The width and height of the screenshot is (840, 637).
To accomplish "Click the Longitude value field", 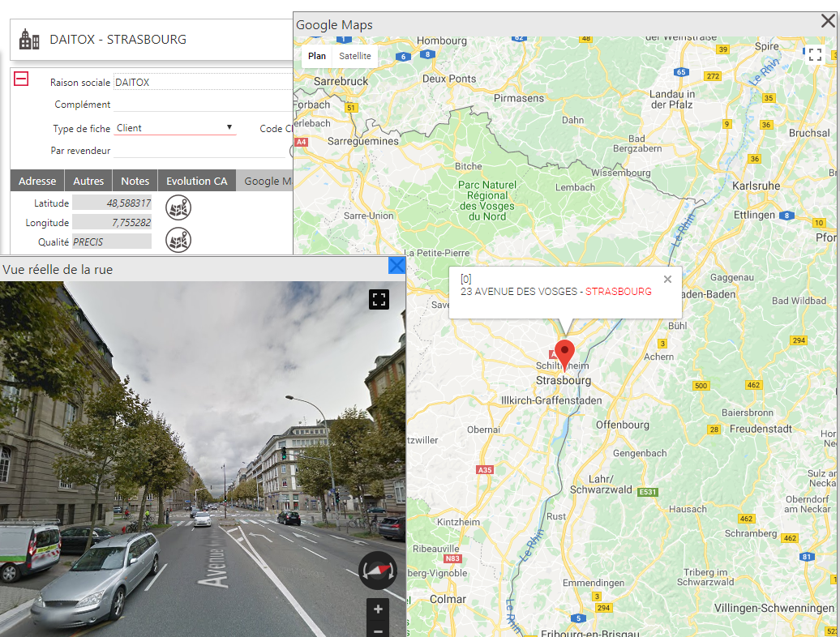I will [112, 222].
